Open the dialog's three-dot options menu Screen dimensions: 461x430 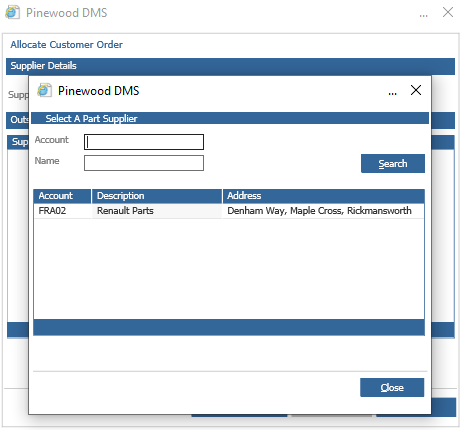click(x=392, y=94)
